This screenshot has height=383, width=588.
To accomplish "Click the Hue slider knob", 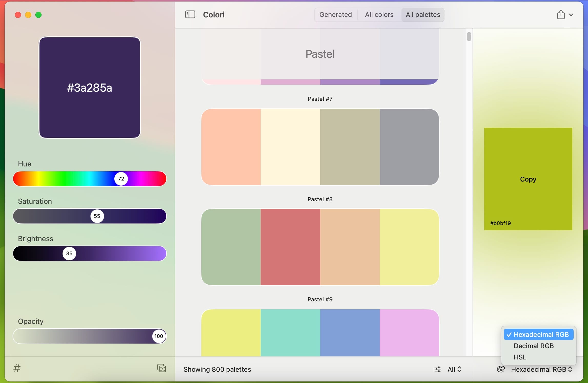I will pos(121,179).
